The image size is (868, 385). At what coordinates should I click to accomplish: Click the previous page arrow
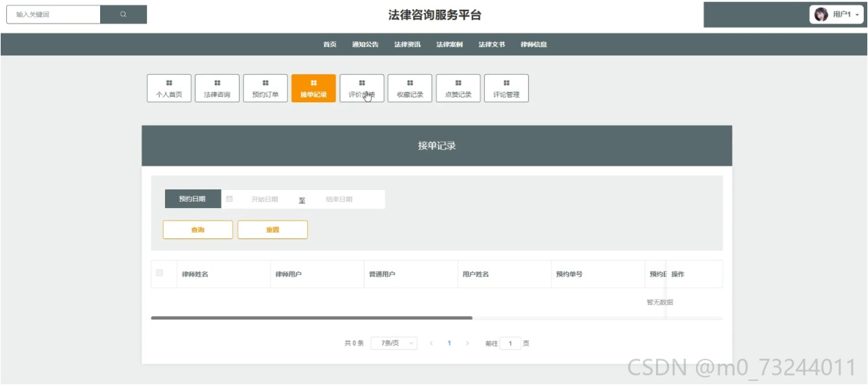432,344
